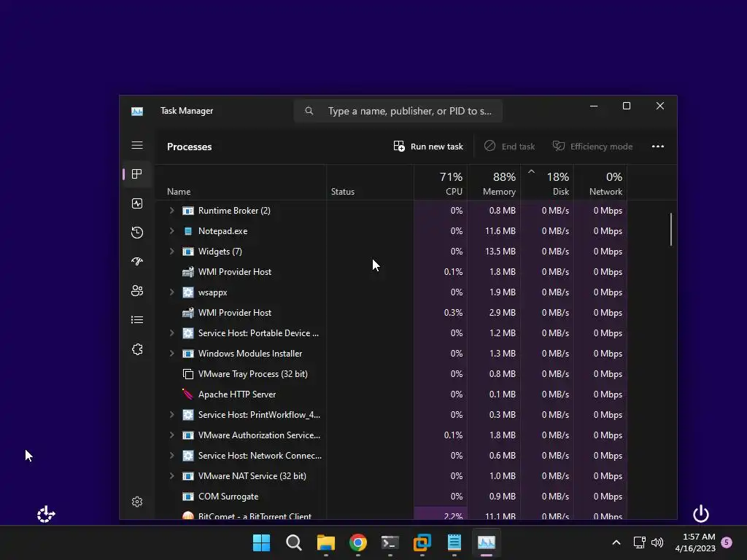Open the Notepad taskbar icon
The width and height of the screenshot is (747, 560).
click(x=454, y=542)
